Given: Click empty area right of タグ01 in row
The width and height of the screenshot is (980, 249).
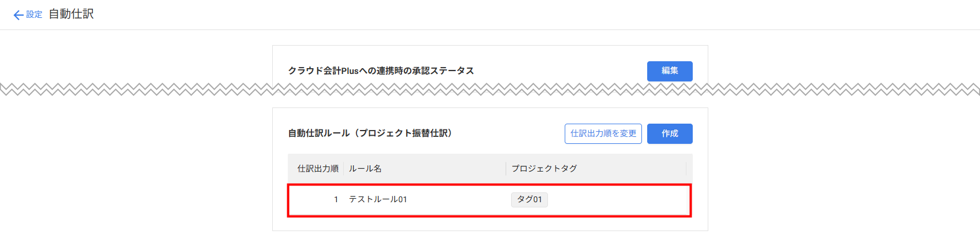Looking at the screenshot, I should click(x=617, y=199).
